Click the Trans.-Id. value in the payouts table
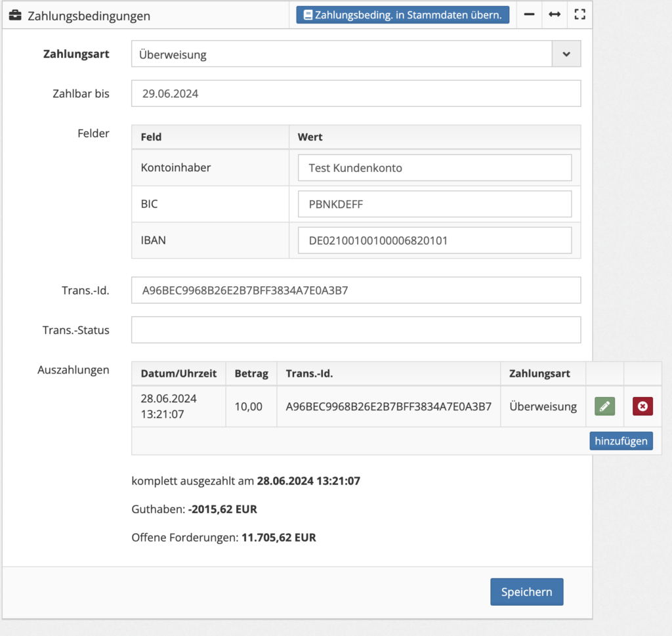The width and height of the screenshot is (672, 636). click(x=388, y=406)
